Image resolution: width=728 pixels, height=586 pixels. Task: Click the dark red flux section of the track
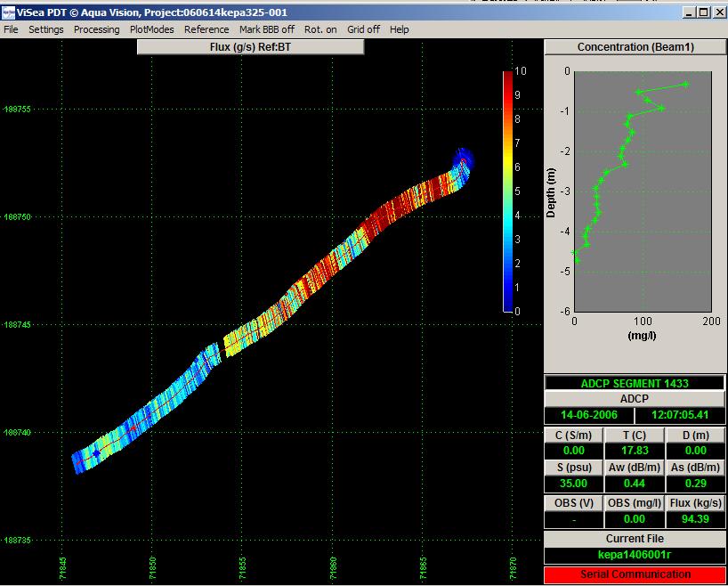click(x=388, y=216)
